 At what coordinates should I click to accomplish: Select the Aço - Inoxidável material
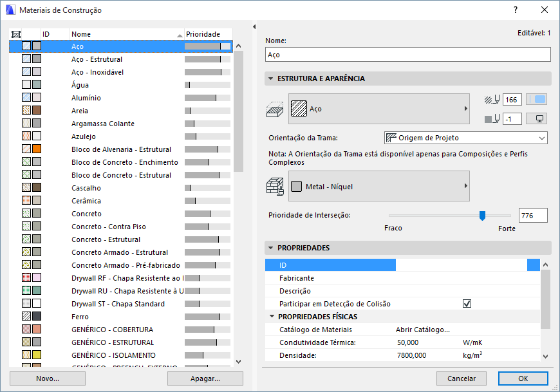click(121, 71)
